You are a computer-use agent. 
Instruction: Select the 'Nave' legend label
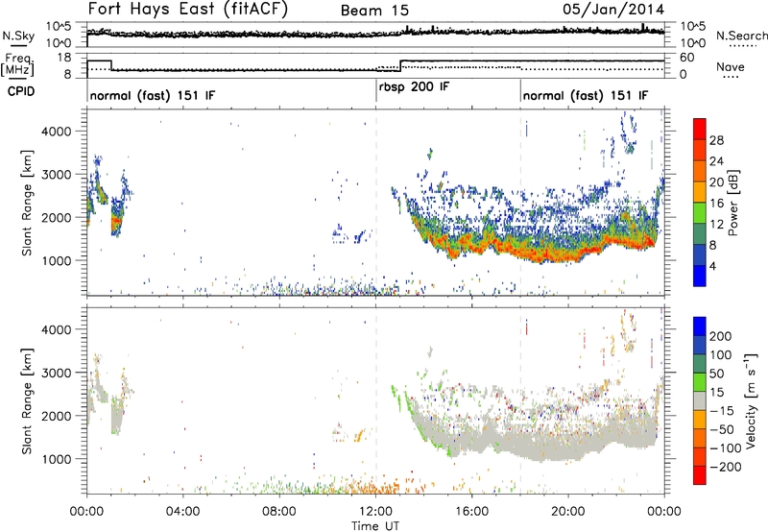coord(731,66)
